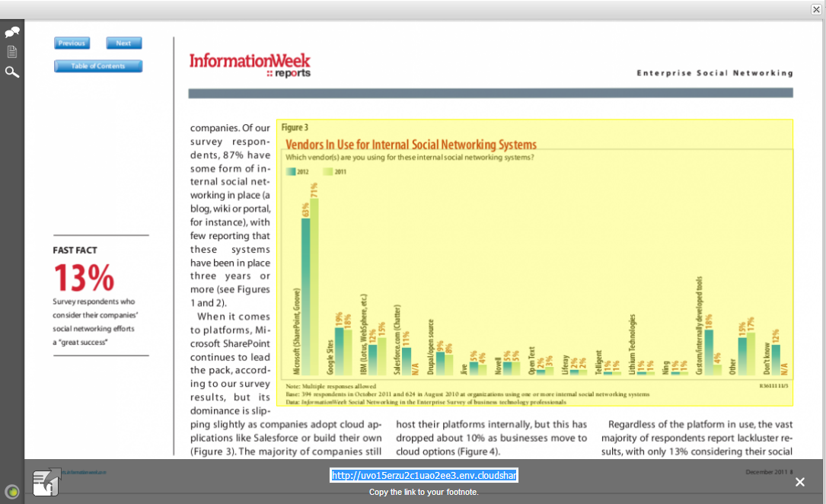Click the 'Custom/internally developed tools' bar label
826x504 pixels.
[x=699, y=325]
